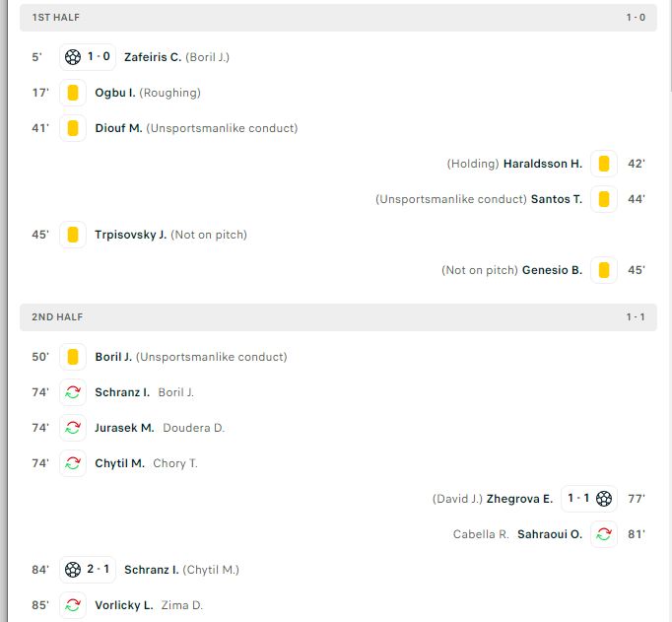Open Cabella R. player name
Viewport: 672px width, 622px height.
point(481,534)
